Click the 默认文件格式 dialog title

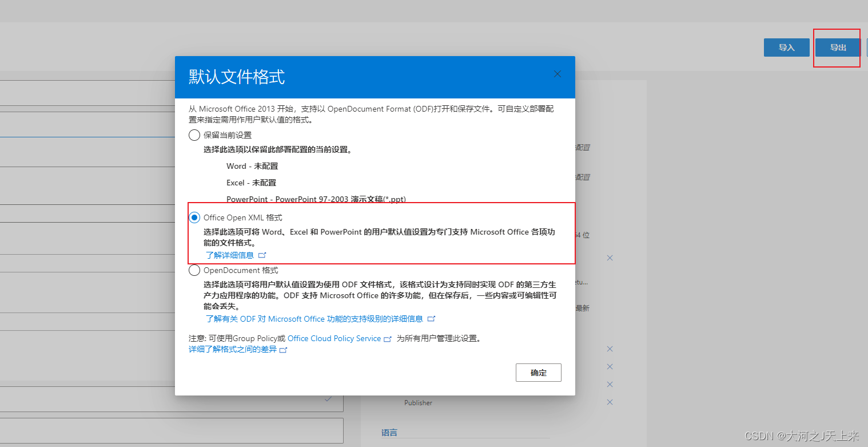point(237,77)
